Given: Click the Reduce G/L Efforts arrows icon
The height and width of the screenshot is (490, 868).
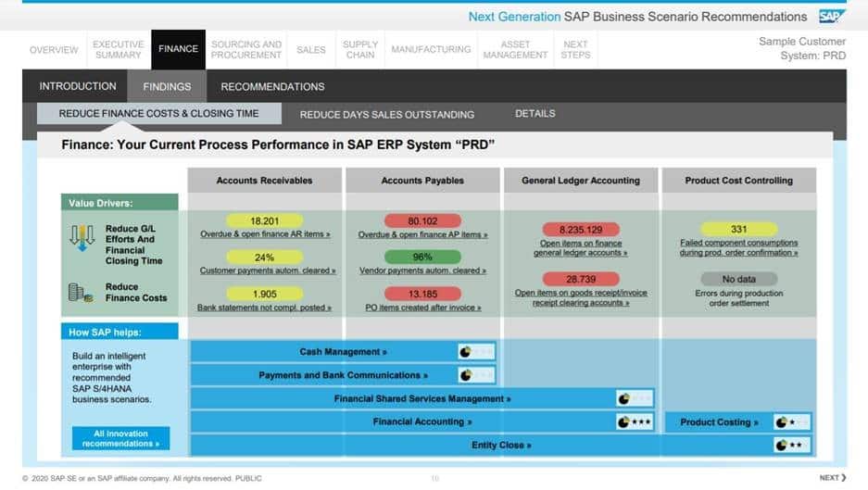Looking at the screenshot, I should (x=82, y=237).
